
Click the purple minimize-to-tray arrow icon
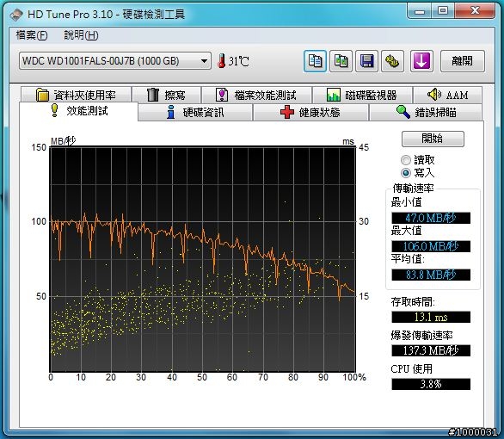421,61
